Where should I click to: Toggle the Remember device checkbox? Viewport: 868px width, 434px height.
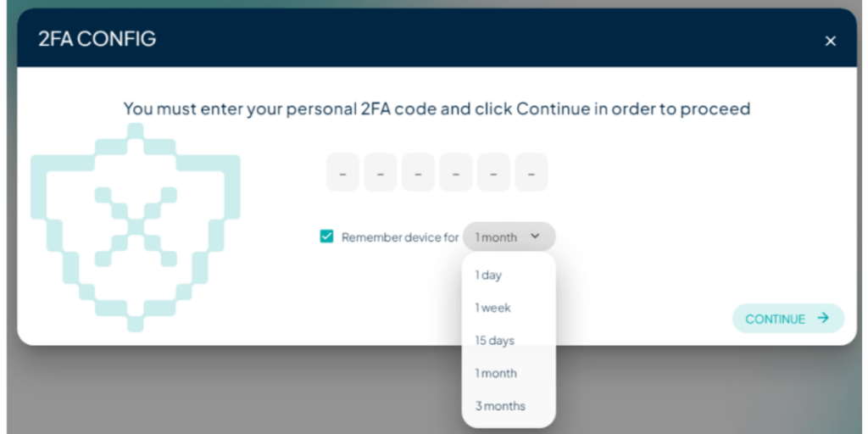point(326,236)
